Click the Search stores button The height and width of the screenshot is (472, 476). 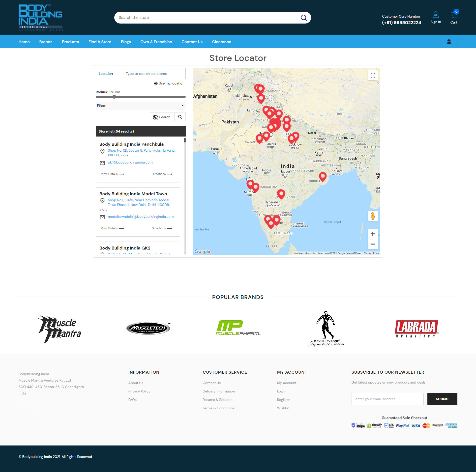tap(161, 117)
